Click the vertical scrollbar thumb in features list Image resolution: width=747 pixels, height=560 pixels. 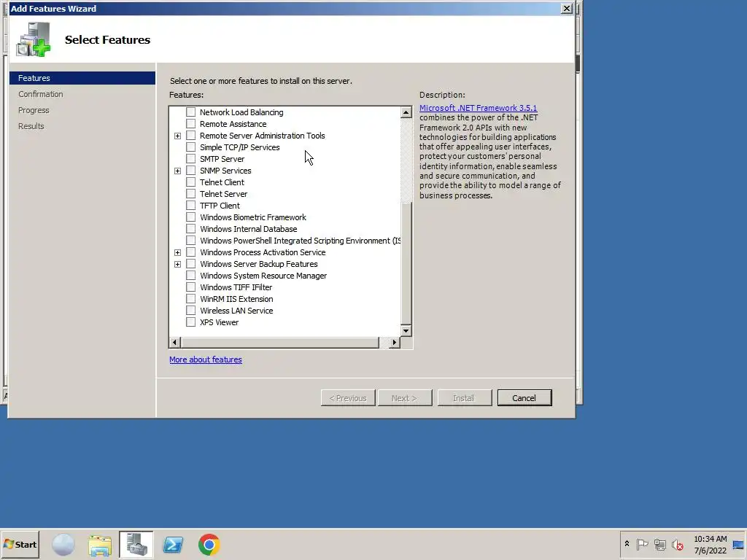(406, 263)
